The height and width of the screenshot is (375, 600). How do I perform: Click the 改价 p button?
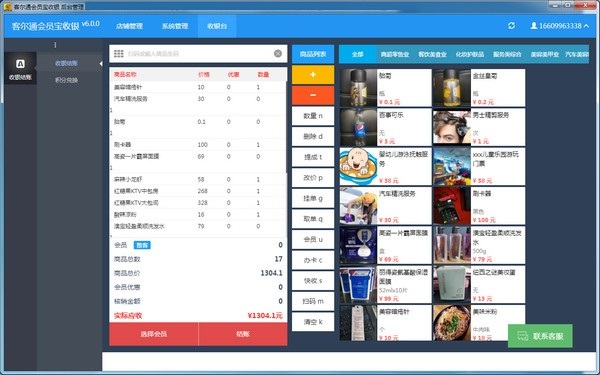tap(313, 178)
